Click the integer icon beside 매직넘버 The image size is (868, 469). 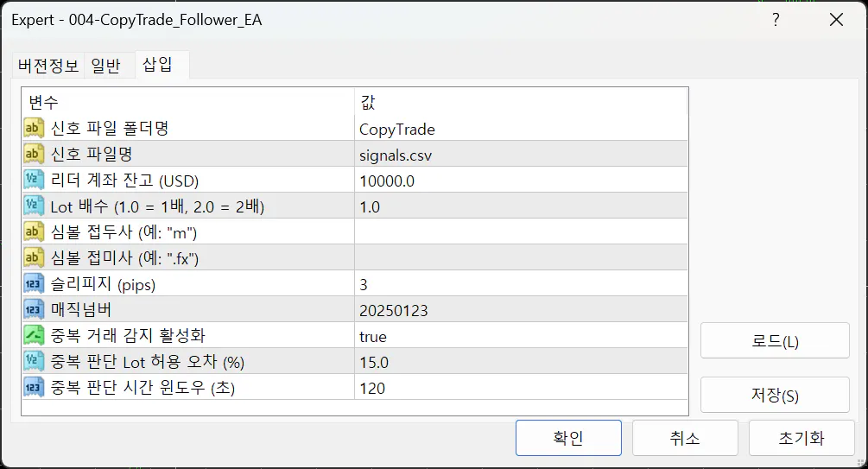click(x=35, y=310)
